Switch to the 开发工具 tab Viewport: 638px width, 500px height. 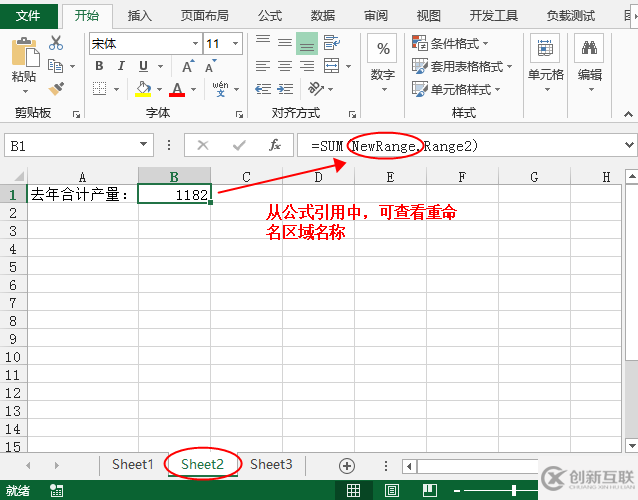[x=494, y=16]
